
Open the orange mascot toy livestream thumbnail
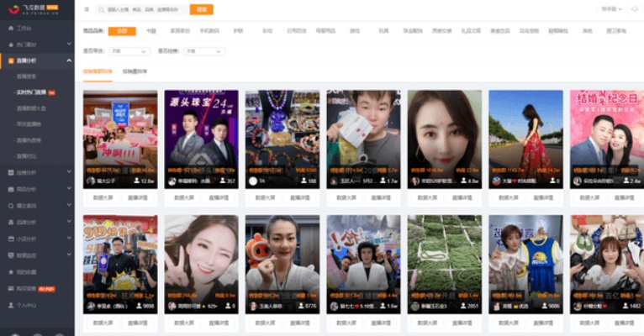click(x=282, y=265)
